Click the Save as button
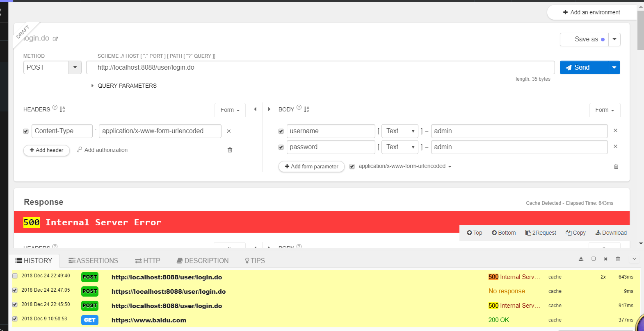The width and height of the screenshot is (644, 331). pyautogui.click(x=584, y=39)
